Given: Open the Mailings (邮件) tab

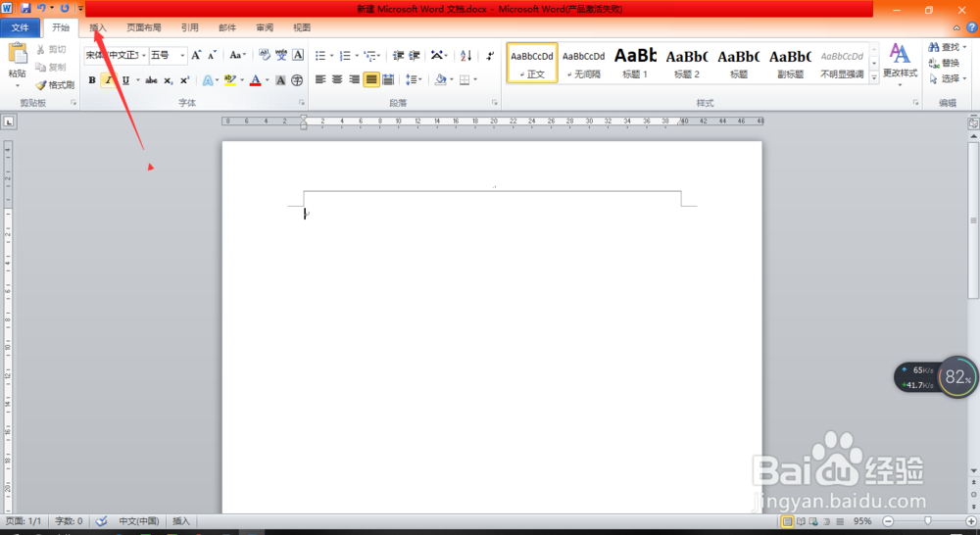Looking at the screenshot, I should [227, 27].
